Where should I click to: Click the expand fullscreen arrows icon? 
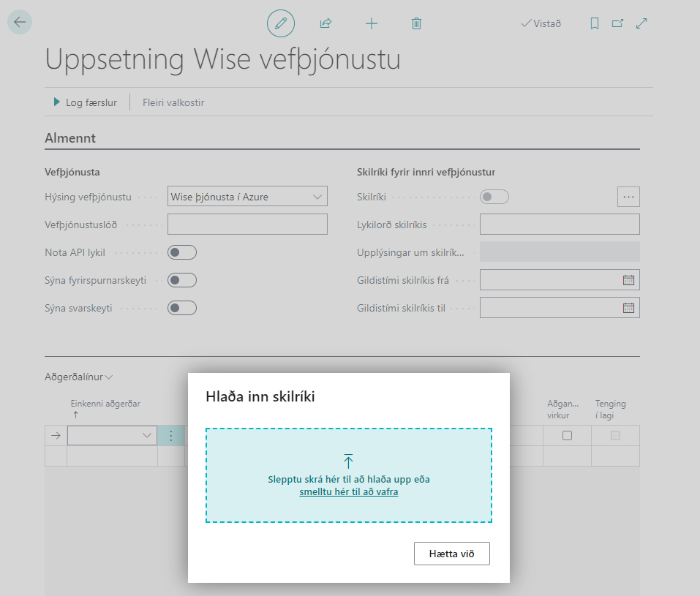[x=641, y=23]
